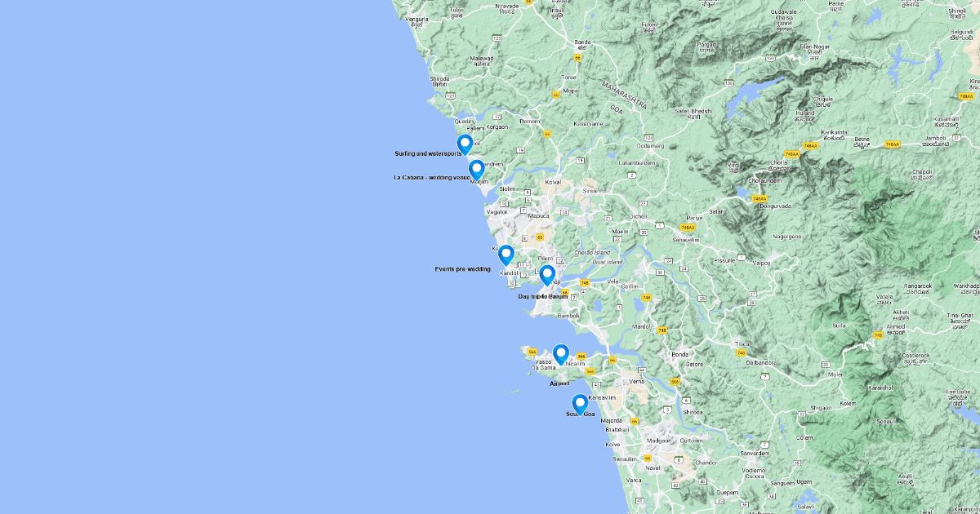
Task: Select the Mardol place label
Action: pyautogui.click(x=641, y=326)
